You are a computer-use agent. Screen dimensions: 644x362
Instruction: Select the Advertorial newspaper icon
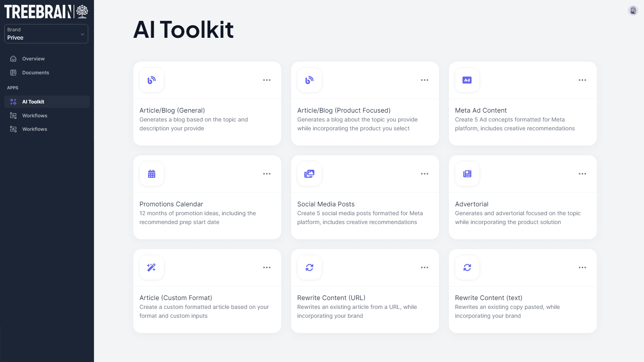point(467,174)
